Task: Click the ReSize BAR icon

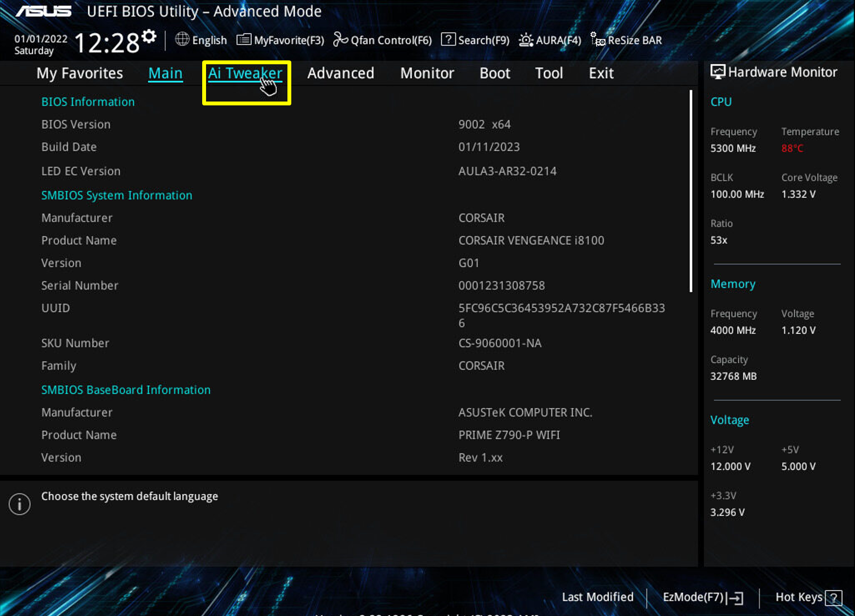Action: tap(598, 39)
